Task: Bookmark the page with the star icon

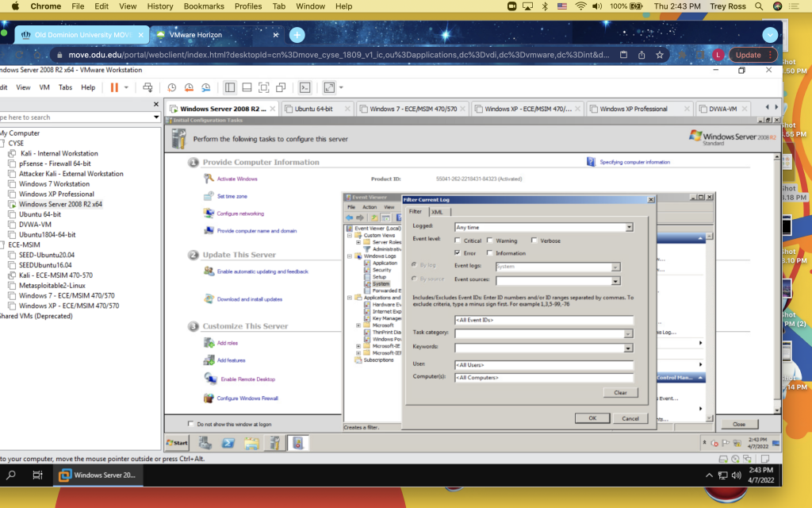Action: point(659,55)
